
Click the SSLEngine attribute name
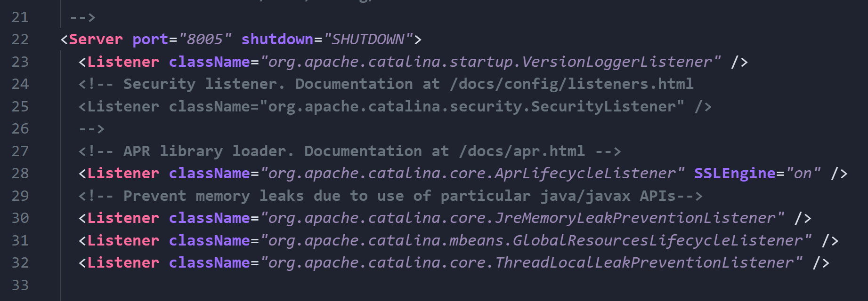735,173
